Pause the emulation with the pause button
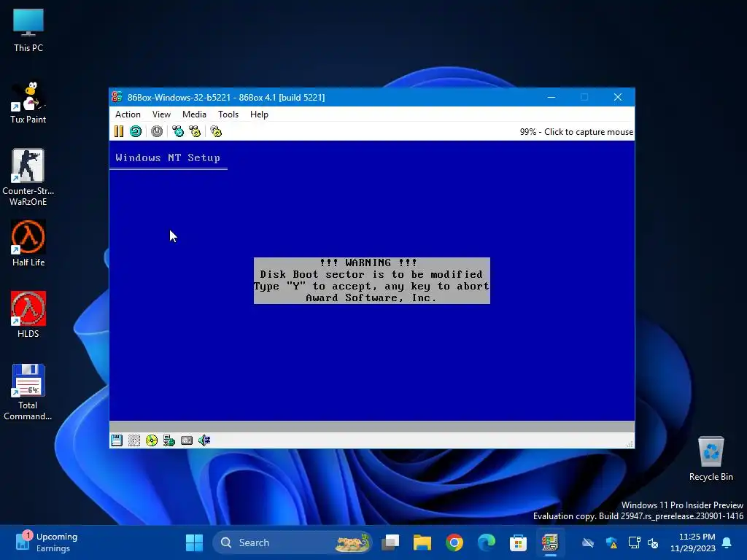The image size is (747, 560). (x=119, y=131)
